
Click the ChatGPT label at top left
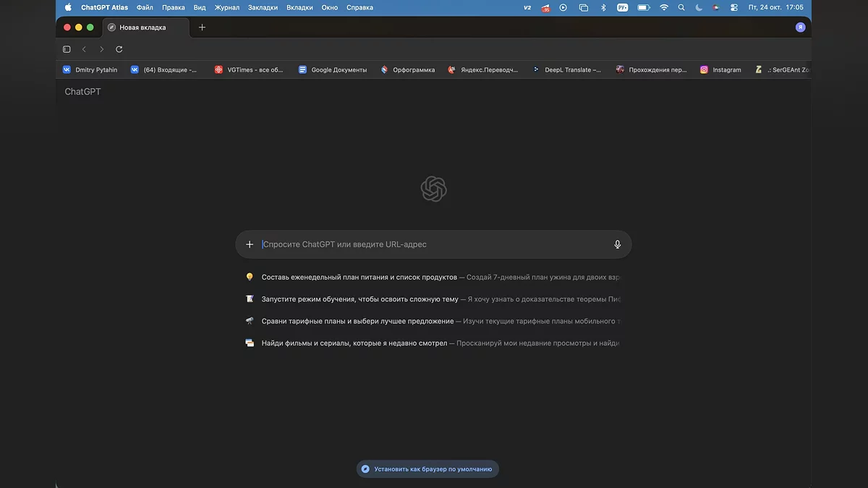coord(82,92)
